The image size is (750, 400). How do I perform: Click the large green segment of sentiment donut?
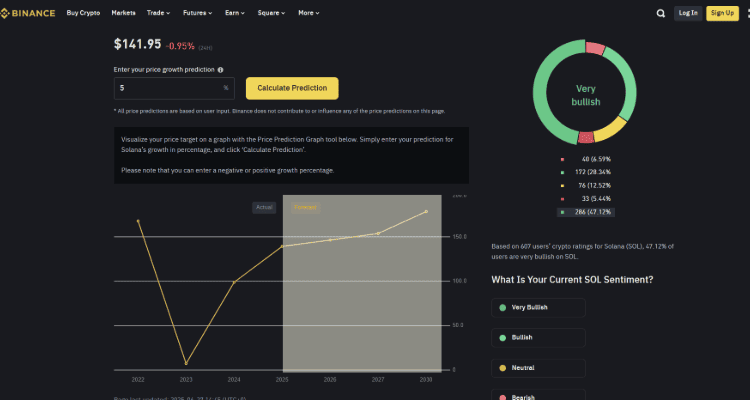coord(546,100)
